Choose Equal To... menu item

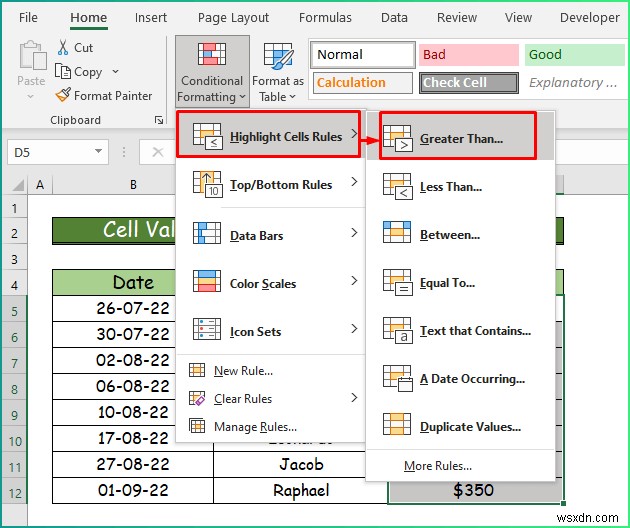tap(460, 282)
